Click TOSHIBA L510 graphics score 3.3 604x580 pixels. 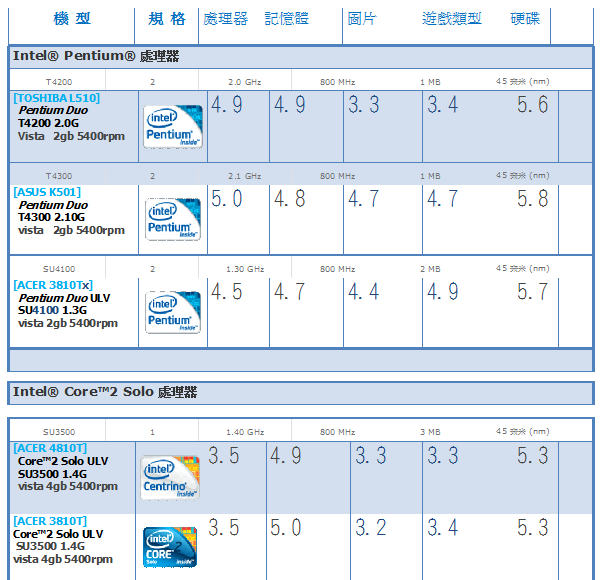coord(364,104)
